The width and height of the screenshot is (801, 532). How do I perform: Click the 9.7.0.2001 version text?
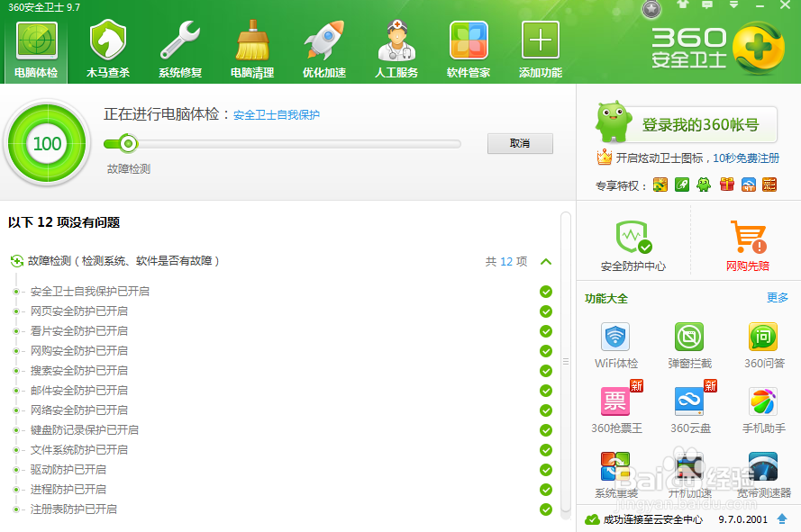(x=742, y=519)
